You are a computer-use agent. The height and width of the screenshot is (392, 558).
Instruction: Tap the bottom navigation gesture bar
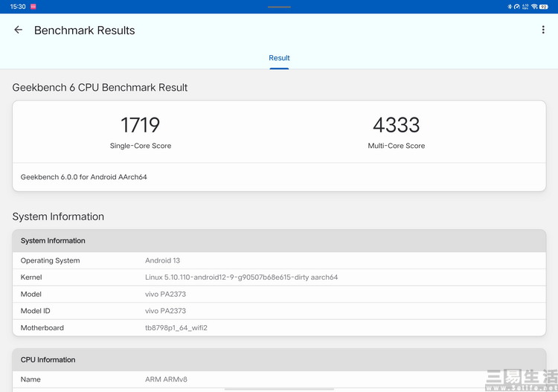(x=279, y=389)
